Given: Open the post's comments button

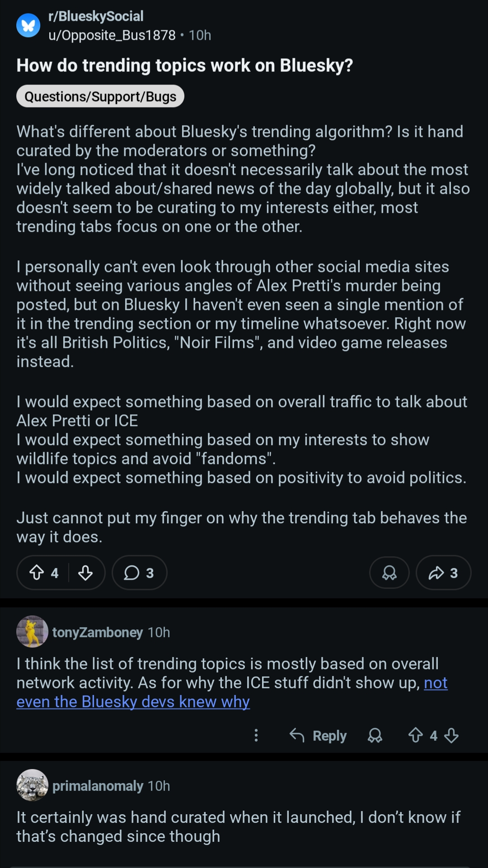Looking at the screenshot, I should point(139,573).
